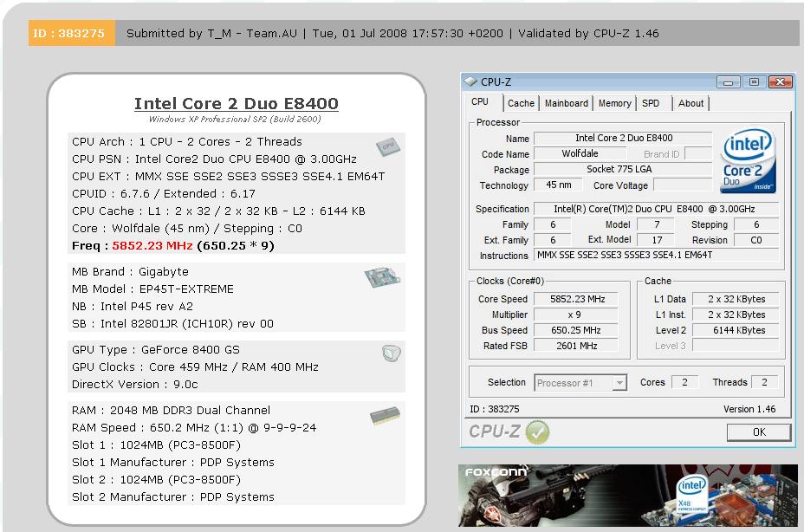The image size is (804, 532).
Task: Click the empty Core Voltage field
Action: (683, 185)
